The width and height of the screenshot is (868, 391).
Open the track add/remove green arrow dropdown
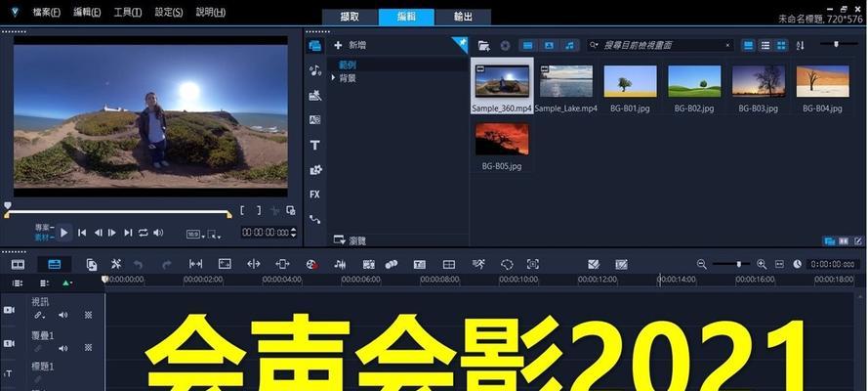pyautogui.click(x=67, y=283)
